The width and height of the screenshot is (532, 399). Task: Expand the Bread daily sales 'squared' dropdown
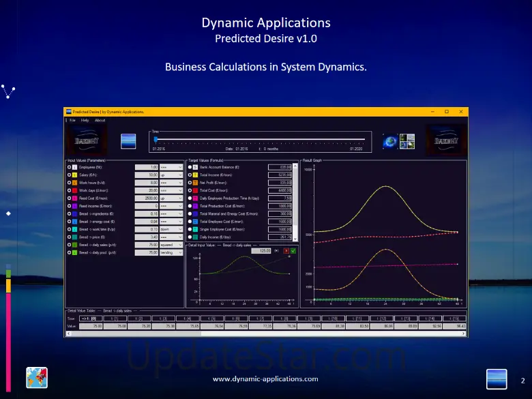coord(171,245)
